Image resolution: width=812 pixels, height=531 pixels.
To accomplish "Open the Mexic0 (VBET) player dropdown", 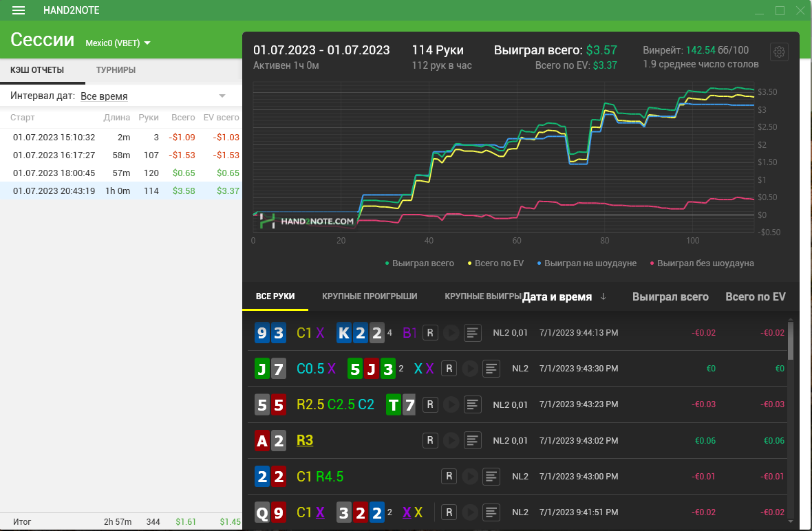I will click(x=118, y=43).
